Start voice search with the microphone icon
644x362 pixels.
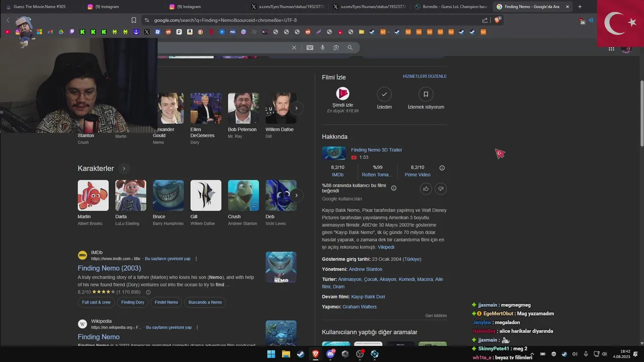click(323, 47)
